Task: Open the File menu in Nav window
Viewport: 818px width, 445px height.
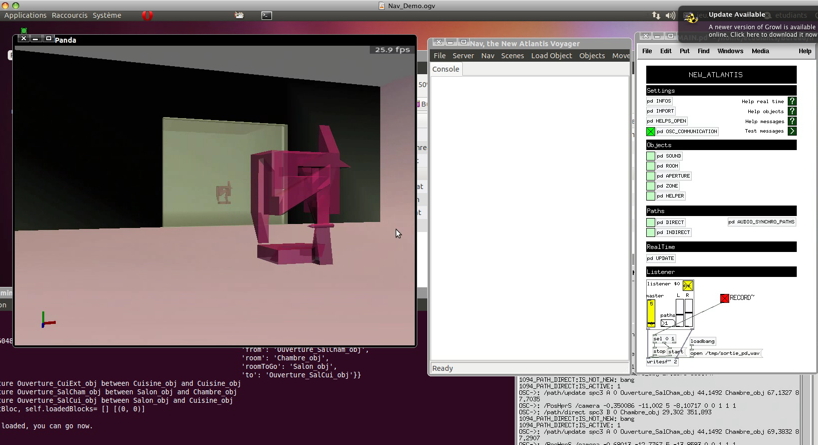Action: 440,56
